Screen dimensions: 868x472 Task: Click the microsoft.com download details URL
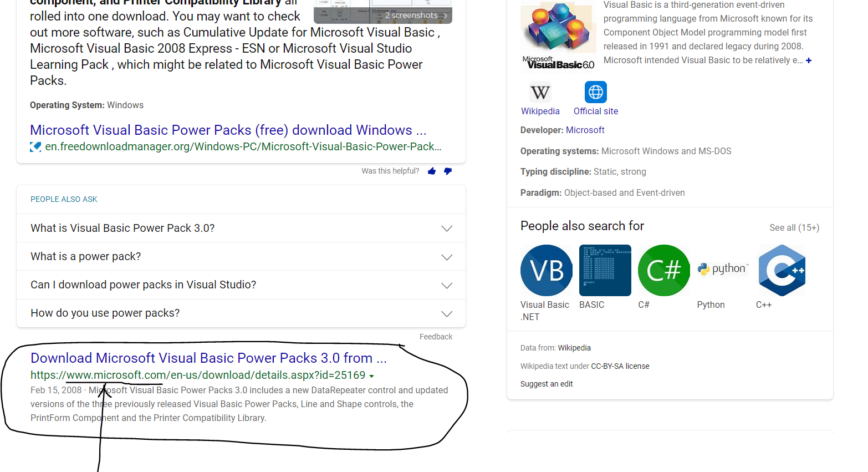coord(198,375)
